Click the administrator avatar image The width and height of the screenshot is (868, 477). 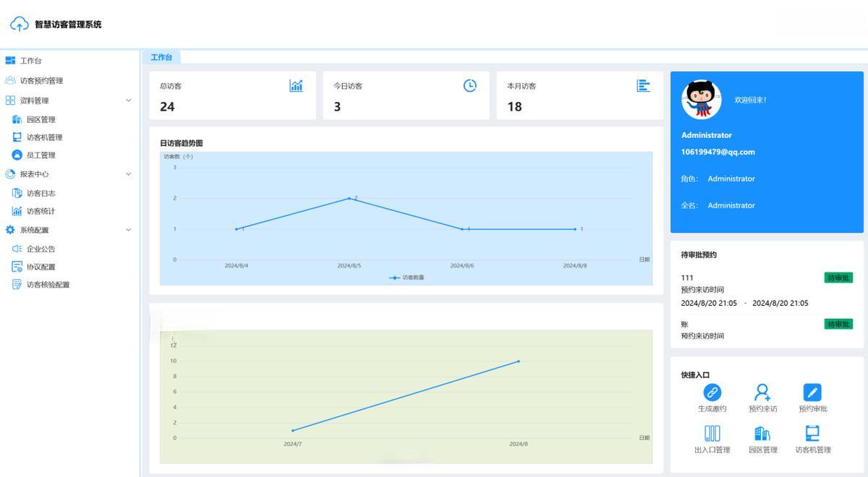pyautogui.click(x=702, y=100)
